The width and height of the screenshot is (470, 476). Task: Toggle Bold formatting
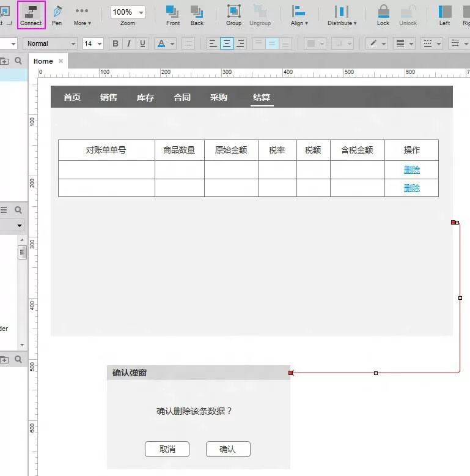pos(116,43)
